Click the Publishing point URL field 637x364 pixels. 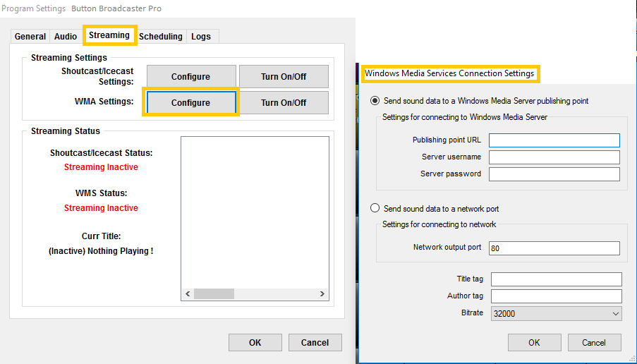click(554, 140)
